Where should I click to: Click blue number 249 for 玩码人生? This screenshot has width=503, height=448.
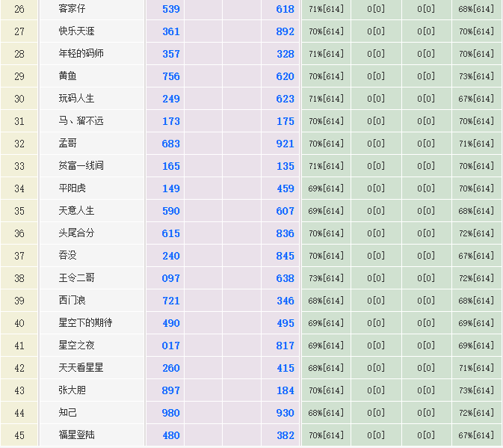click(171, 99)
